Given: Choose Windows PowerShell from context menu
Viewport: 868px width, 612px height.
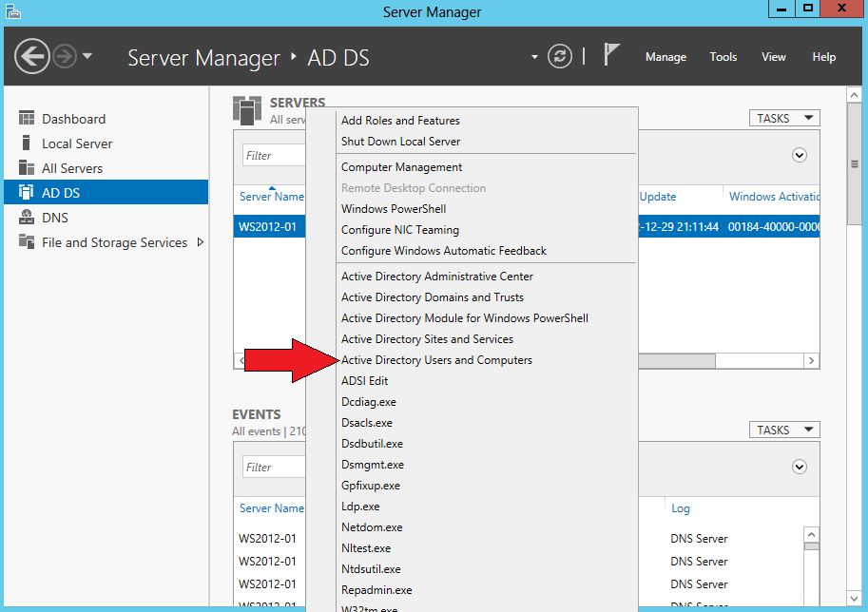Looking at the screenshot, I should pyautogui.click(x=393, y=209).
